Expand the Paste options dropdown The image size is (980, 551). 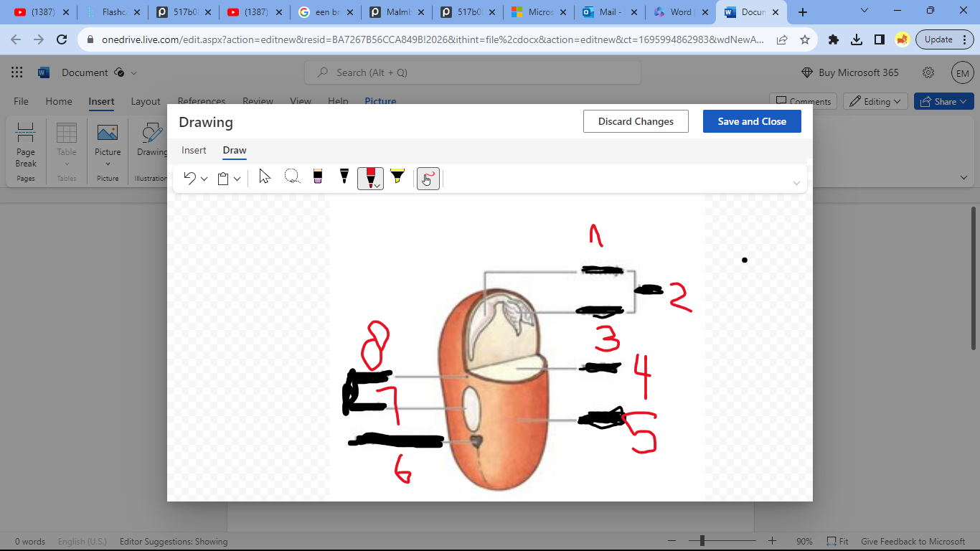pos(237,179)
